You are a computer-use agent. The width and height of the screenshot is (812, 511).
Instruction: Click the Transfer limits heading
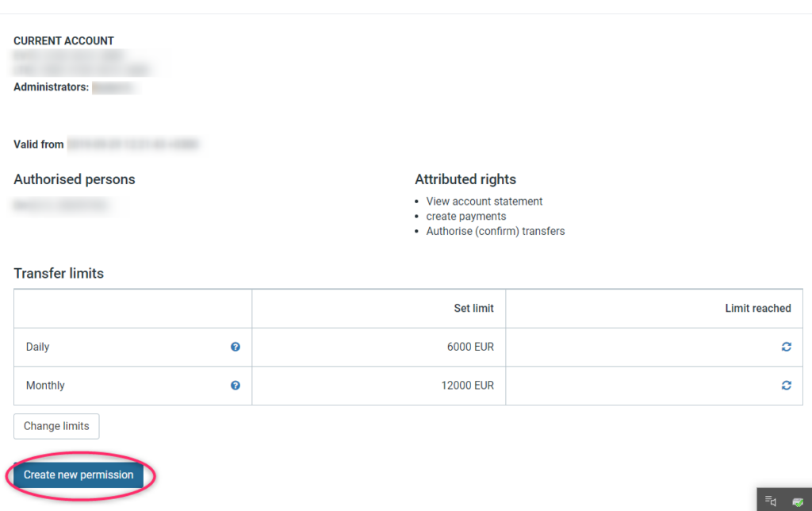[x=59, y=273]
